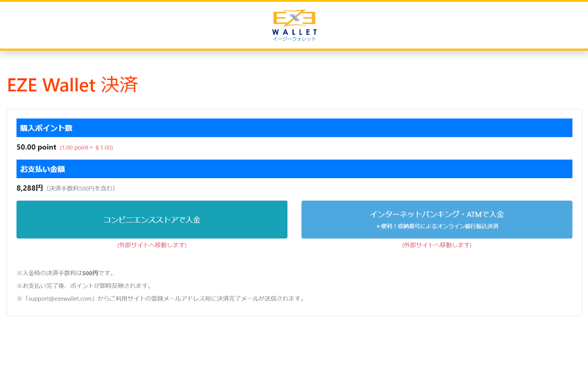Image resolution: width=588 pixels, height=376 pixels.
Task: Click the EZE Wallet logo
Action: click(294, 25)
